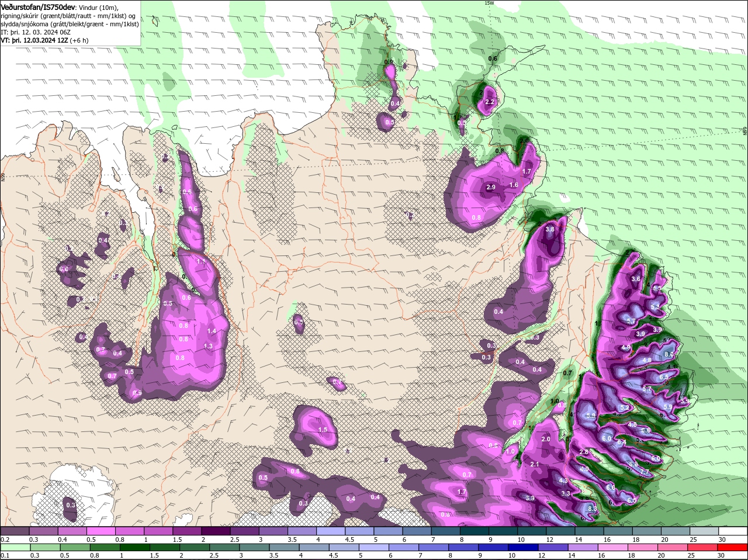Click the 15W longitude label at top

(489, 3)
